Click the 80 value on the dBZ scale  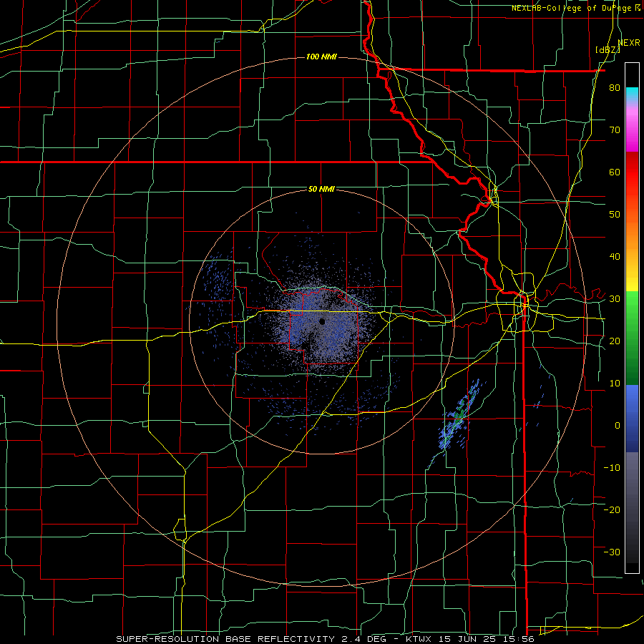pyautogui.click(x=615, y=88)
